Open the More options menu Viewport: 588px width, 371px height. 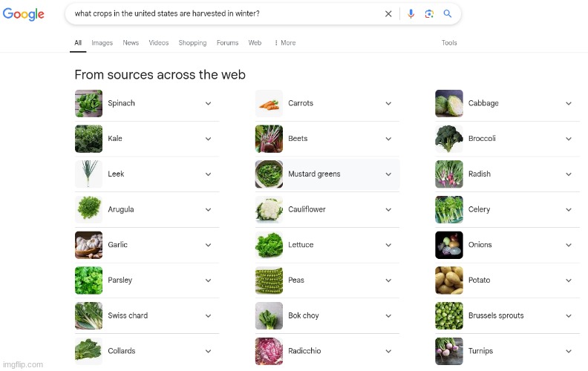click(x=284, y=43)
